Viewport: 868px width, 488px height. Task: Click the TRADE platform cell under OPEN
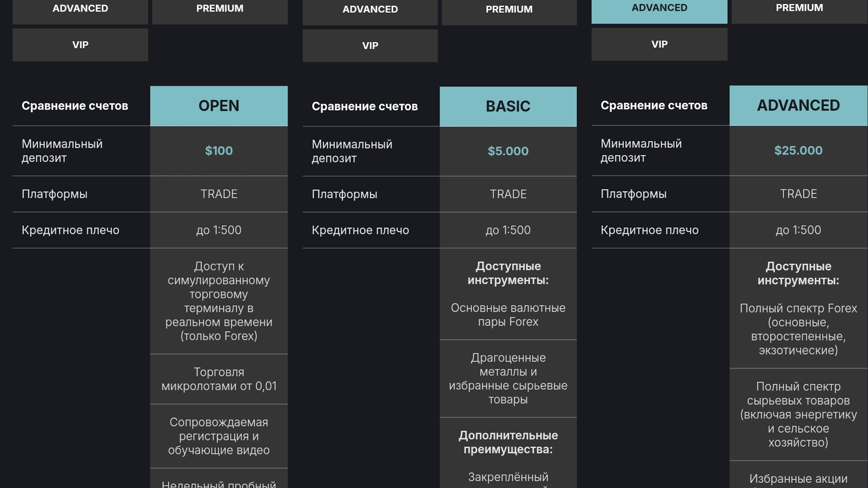point(219,194)
